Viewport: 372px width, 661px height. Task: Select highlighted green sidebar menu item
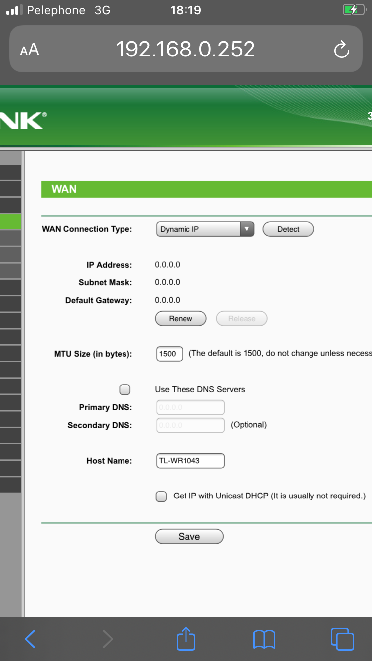(x=11, y=221)
